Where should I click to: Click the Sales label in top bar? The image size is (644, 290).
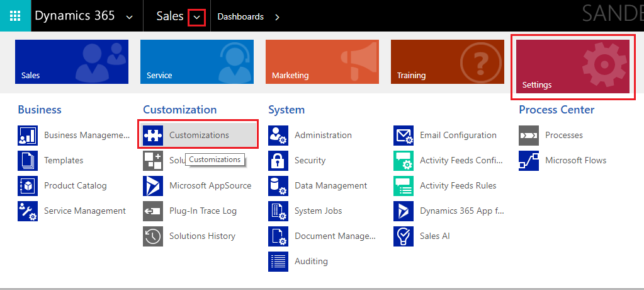pos(170,16)
